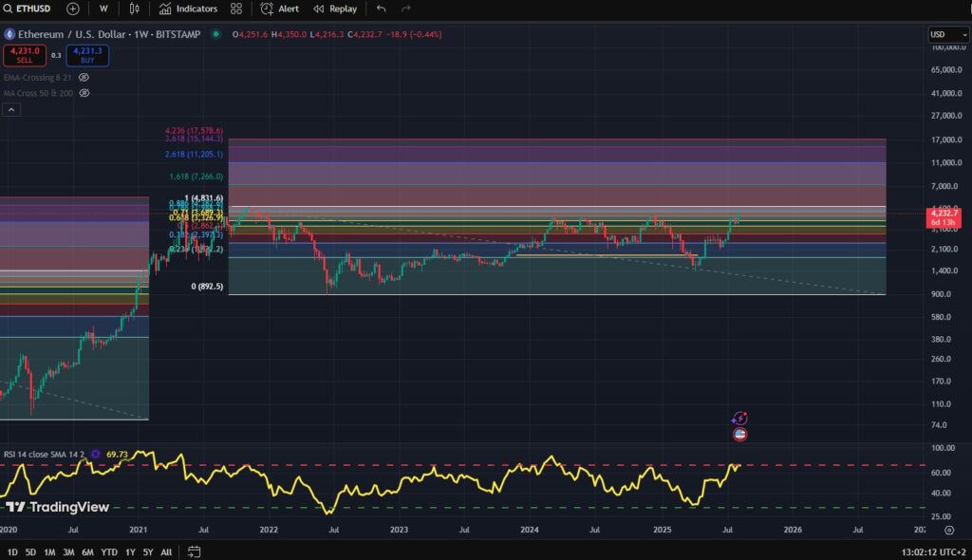
Task: Select the Fibonacci 0 (892.5) level label
Action: 207,287
